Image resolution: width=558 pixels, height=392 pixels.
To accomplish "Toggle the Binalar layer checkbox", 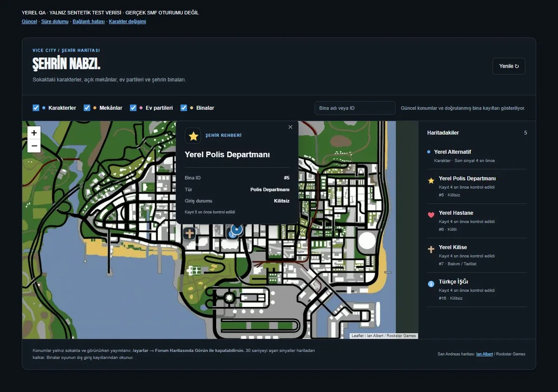I will click(x=184, y=108).
